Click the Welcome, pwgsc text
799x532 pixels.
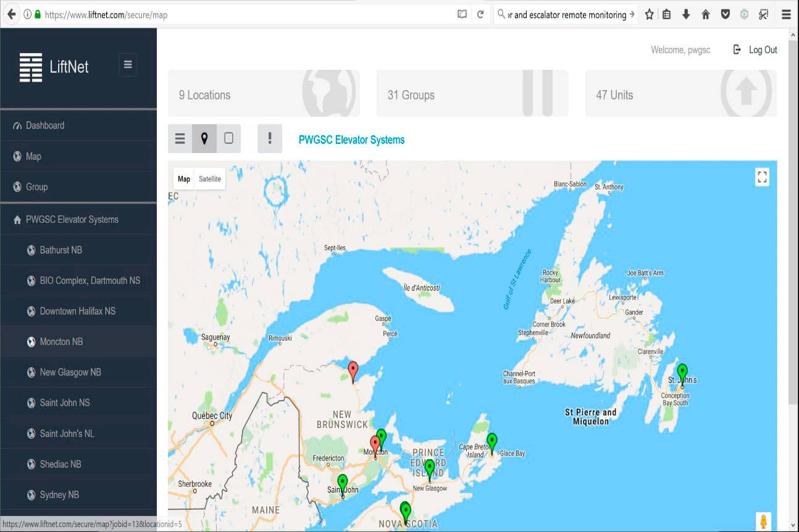tap(680, 50)
